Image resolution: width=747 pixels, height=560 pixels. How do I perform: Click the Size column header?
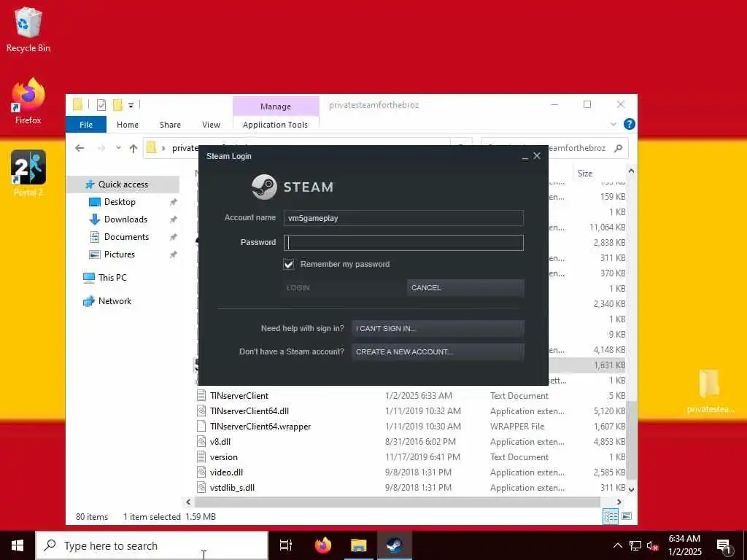coord(585,174)
